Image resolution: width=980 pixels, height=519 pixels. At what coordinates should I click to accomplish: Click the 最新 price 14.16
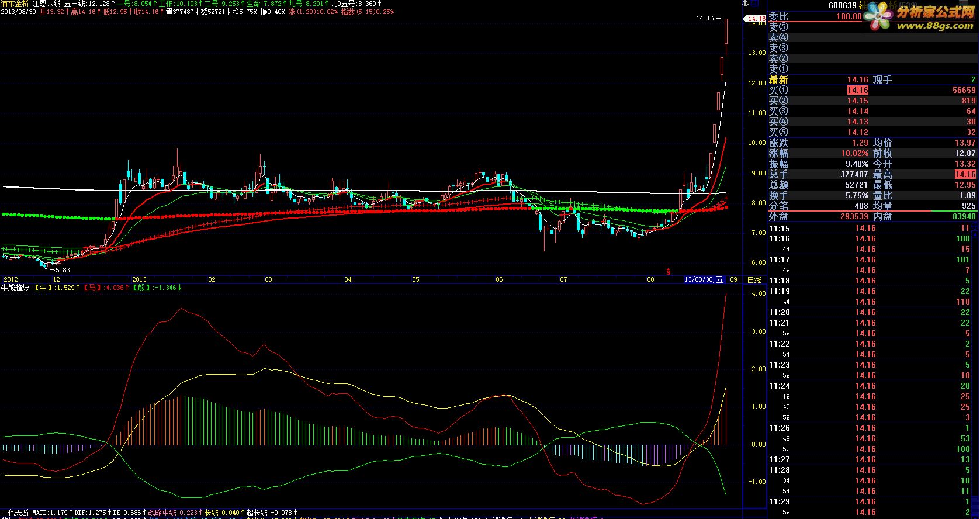[858, 79]
